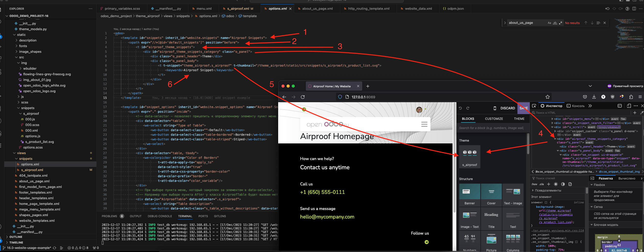The height and width of the screenshot is (252, 644).
Task: Click GitLens toggle file blame icon
Action: (627, 8)
